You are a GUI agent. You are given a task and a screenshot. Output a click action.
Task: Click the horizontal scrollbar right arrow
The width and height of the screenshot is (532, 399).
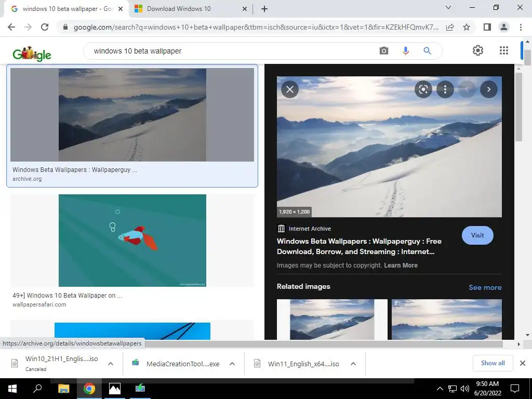(x=518, y=344)
